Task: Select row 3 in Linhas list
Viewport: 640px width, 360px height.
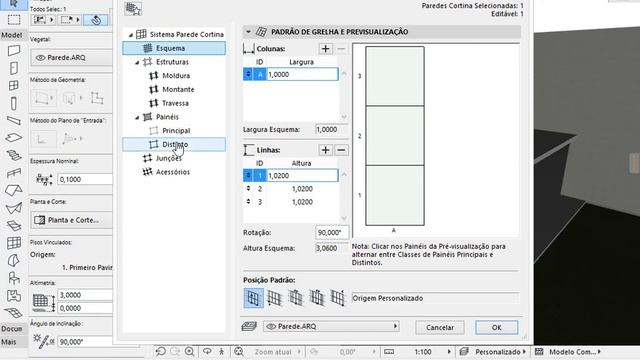Action: [291, 202]
